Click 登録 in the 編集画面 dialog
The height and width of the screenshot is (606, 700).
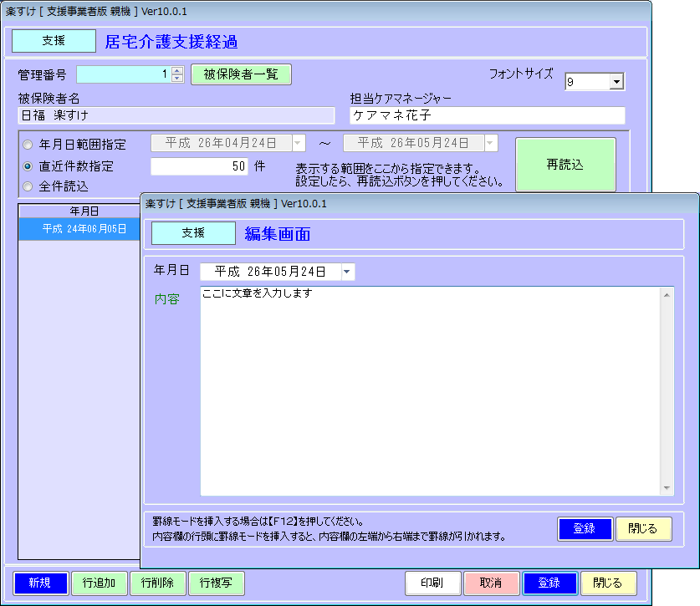point(585,529)
